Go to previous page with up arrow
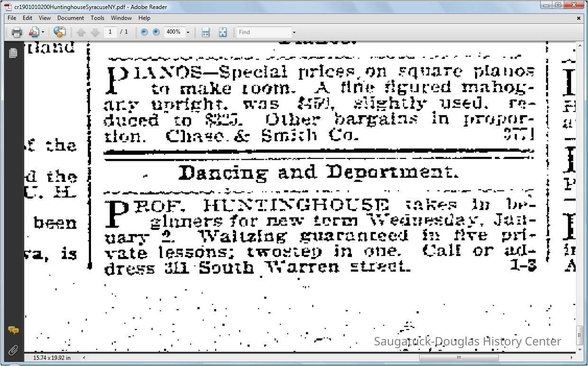 (81, 32)
